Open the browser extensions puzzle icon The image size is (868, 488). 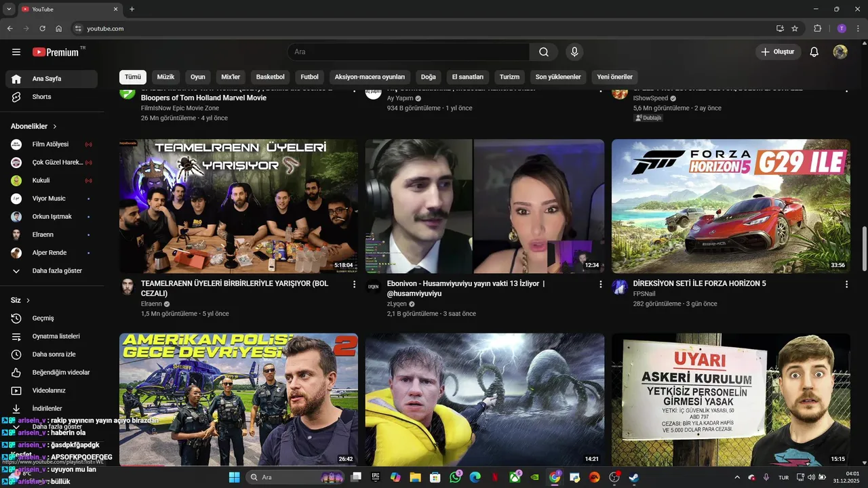[818, 28]
